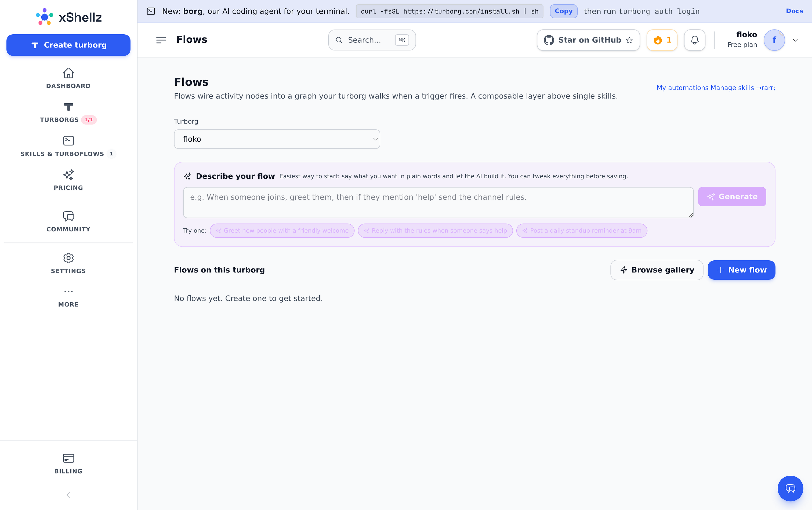The width and height of the screenshot is (812, 510).
Task: Open the Settings gear item
Action: 68,264
